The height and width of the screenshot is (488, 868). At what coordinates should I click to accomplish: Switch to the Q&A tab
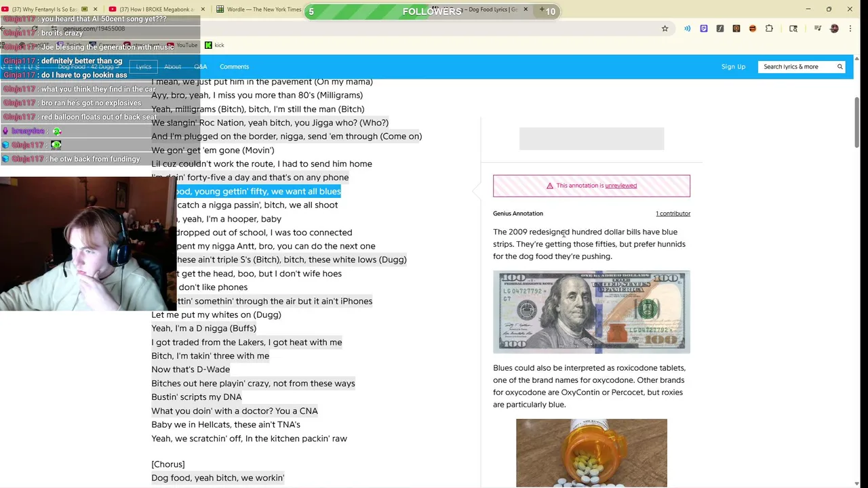pos(200,66)
